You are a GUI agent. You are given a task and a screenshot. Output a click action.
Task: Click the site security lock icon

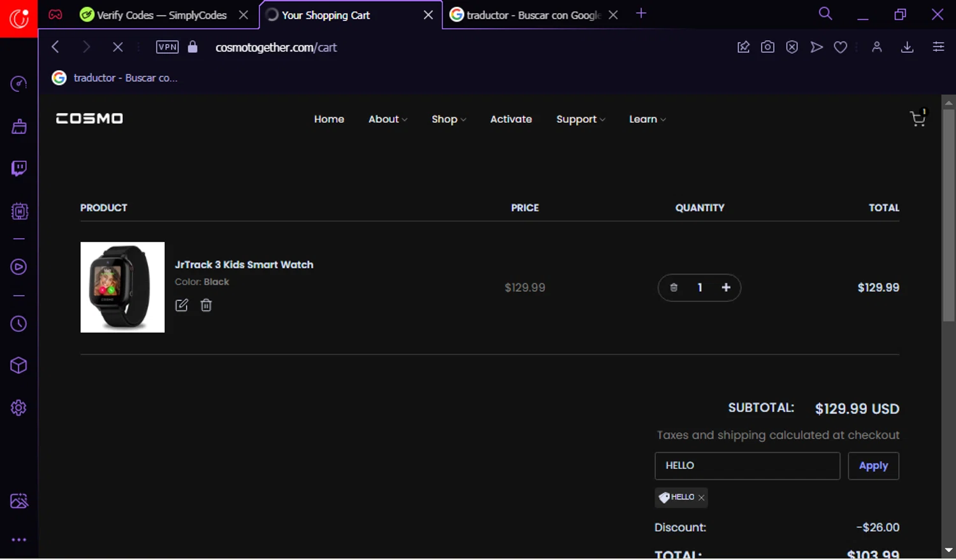pyautogui.click(x=192, y=47)
